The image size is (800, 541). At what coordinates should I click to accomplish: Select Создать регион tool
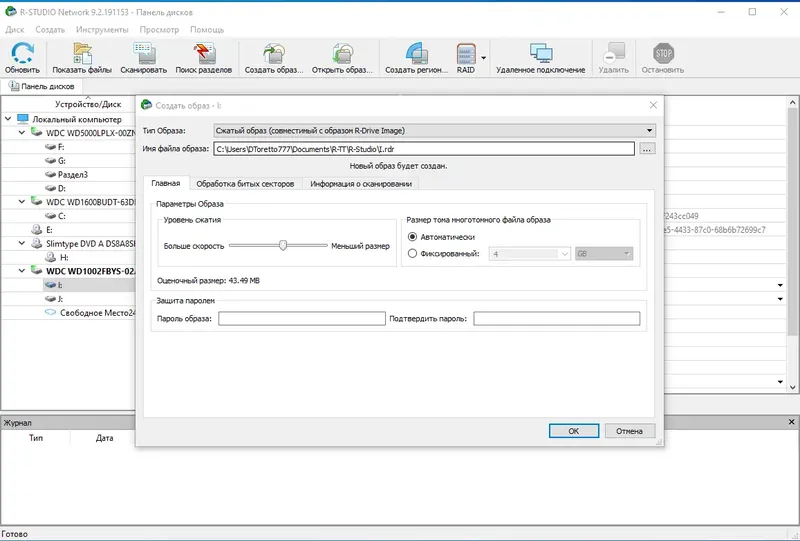[416, 53]
